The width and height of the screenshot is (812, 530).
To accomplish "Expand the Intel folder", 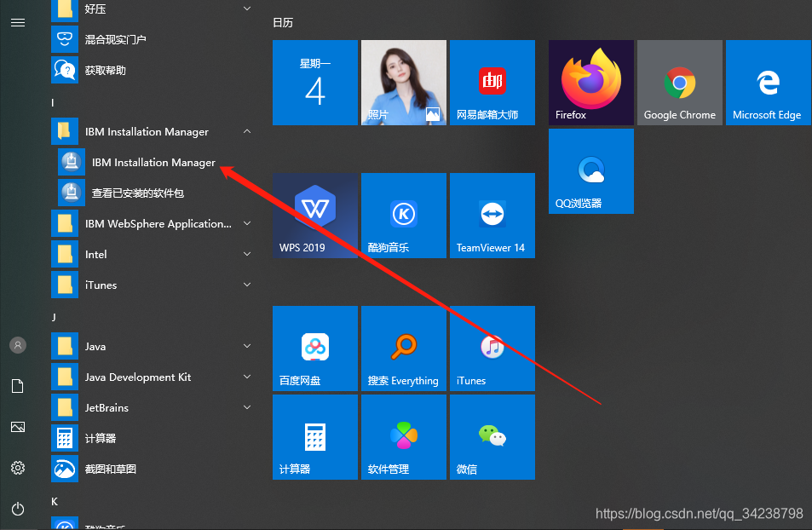I will tap(247, 254).
